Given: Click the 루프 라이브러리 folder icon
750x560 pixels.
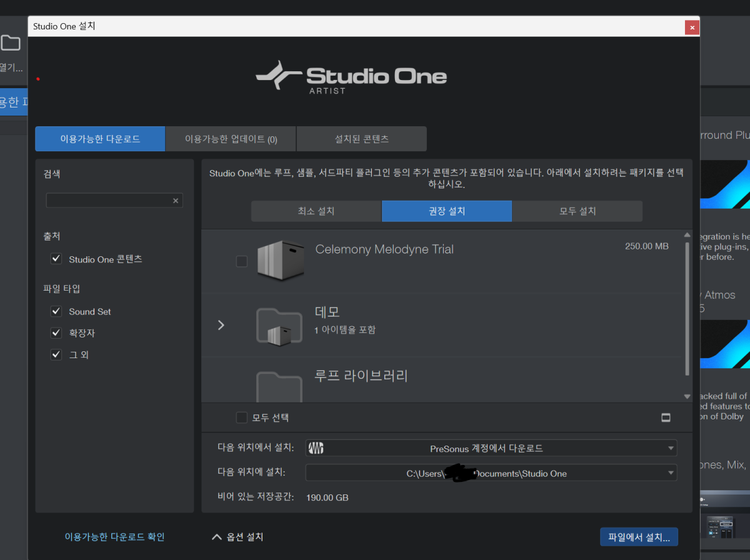Looking at the screenshot, I should (x=280, y=386).
